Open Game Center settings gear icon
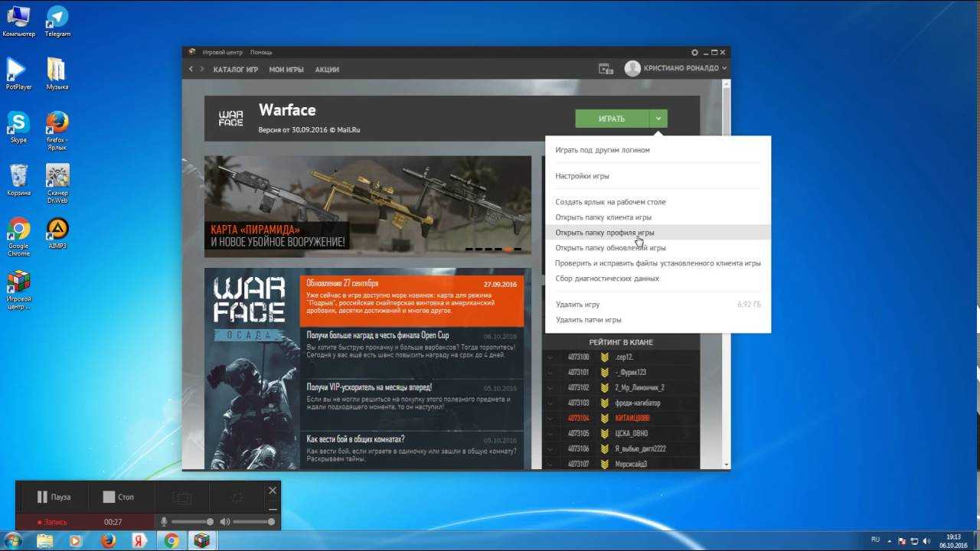980x551 pixels. [694, 52]
